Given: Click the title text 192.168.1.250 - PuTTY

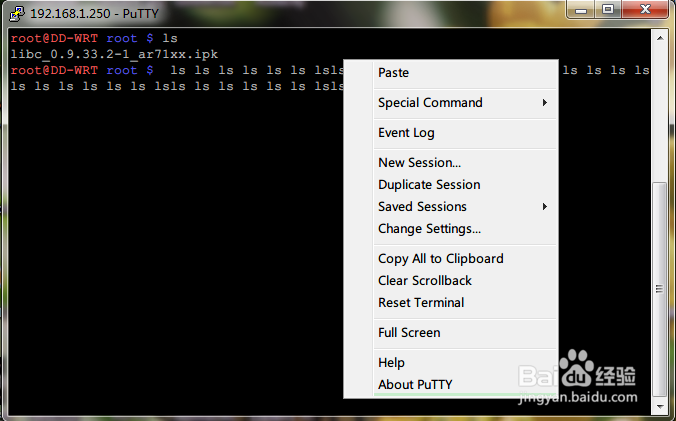Looking at the screenshot, I should coord(94,14).
